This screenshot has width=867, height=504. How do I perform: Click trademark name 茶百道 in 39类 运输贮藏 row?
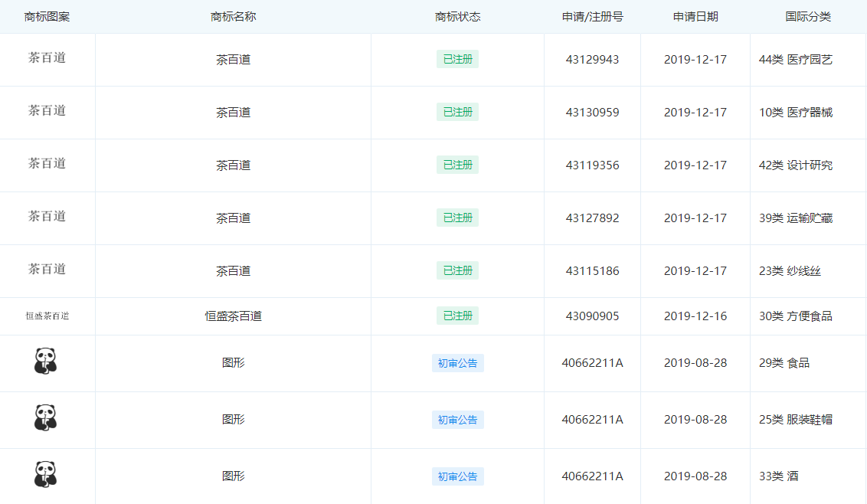click(234, 218)
